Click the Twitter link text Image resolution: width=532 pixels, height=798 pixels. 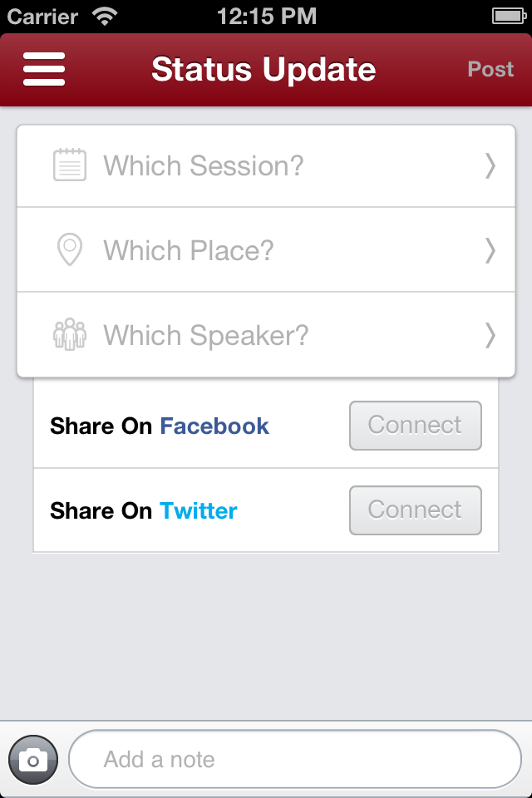(199, 510)
